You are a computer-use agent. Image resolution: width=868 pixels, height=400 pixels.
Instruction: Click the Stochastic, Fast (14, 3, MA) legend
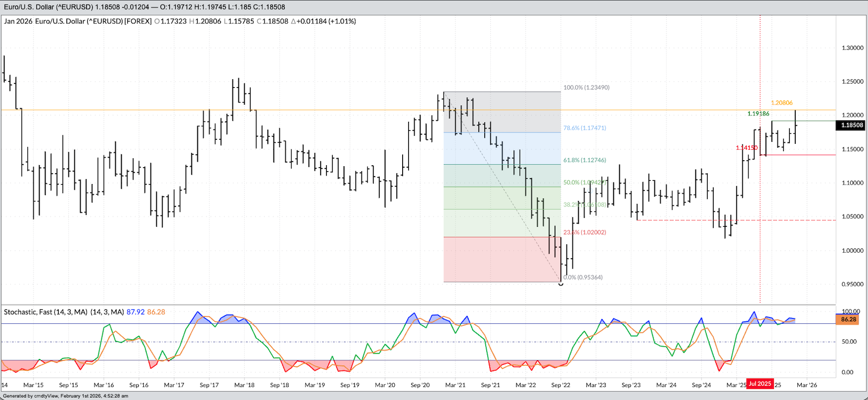(x=64, y=312)
